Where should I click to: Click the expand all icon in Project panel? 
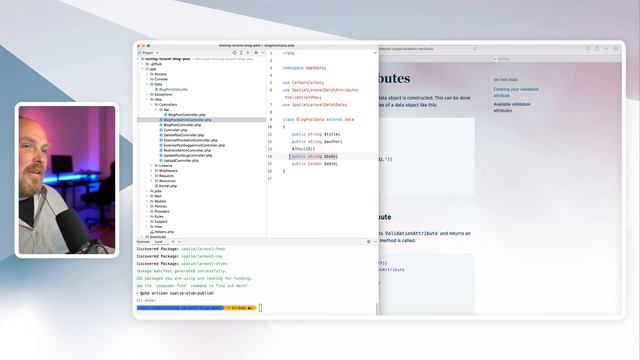click(x=241, y=53)
